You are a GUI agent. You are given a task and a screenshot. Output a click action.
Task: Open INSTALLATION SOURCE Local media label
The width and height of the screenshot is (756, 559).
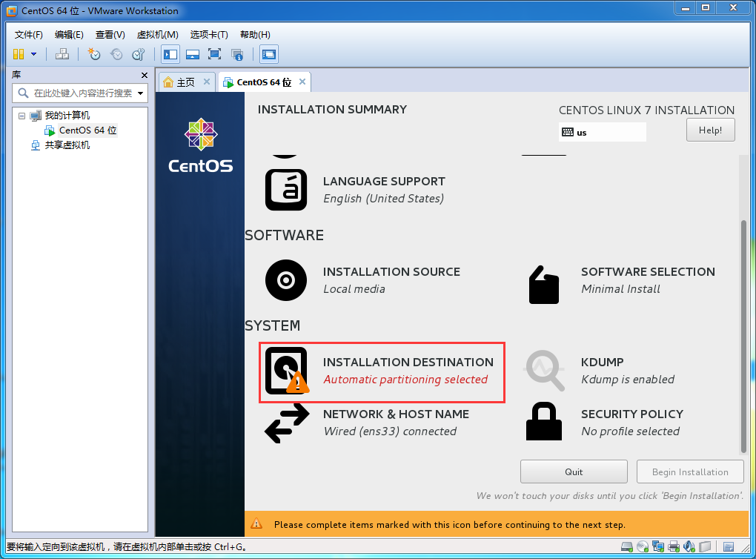tap(391, 280)
